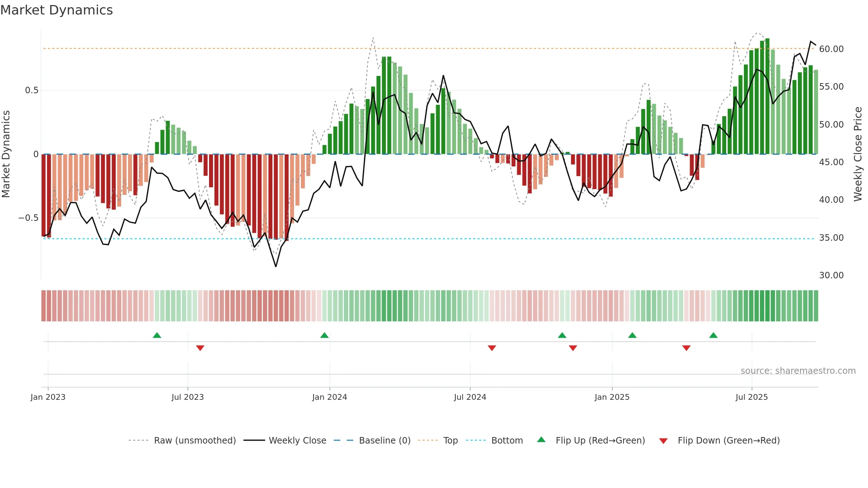The width and height of the screenshot is (868, 488).
Task: Select the green flip-up marker just before Jan 2024
Action: (324, 335)
